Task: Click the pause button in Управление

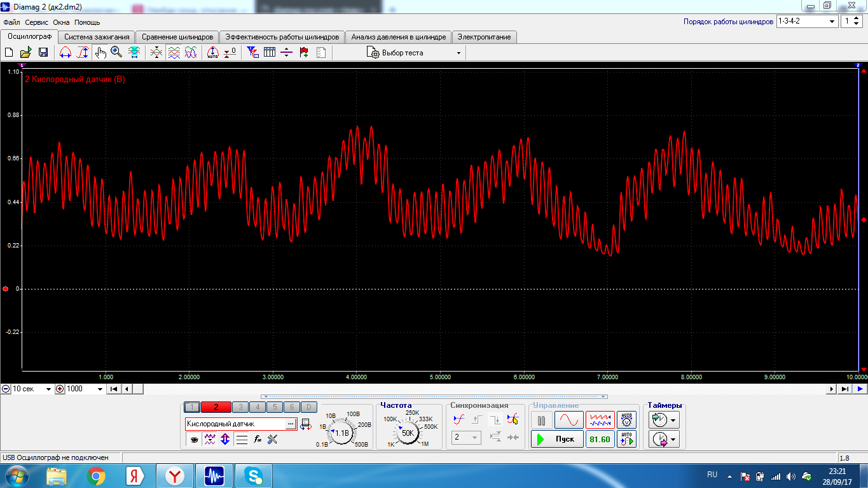Action: pos(542,420)
